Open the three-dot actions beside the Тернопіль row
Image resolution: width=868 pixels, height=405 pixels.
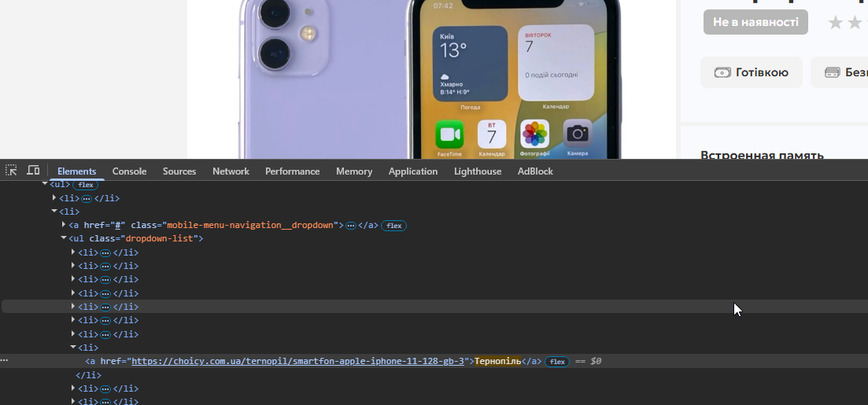pos(5,361)
